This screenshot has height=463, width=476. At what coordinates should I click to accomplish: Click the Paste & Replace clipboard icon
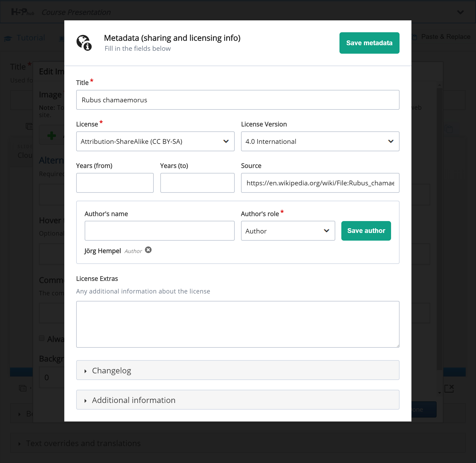click(x=414, y=37)
